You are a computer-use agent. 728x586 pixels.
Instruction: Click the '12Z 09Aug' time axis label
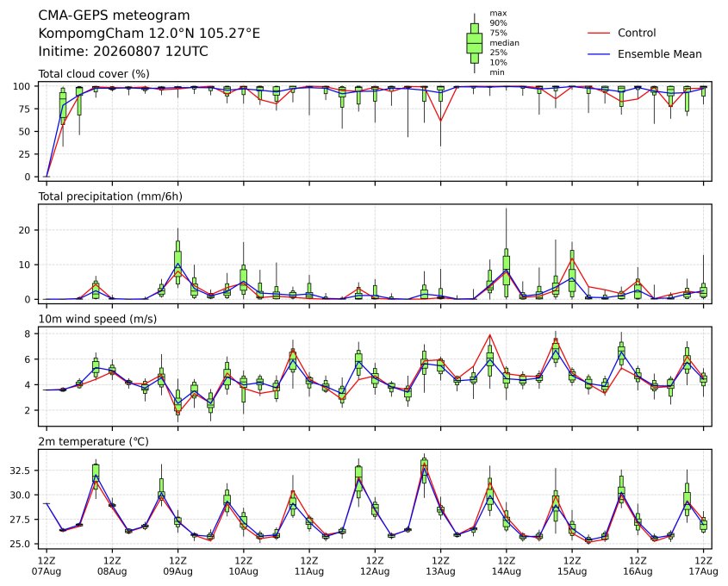(177, 565)
